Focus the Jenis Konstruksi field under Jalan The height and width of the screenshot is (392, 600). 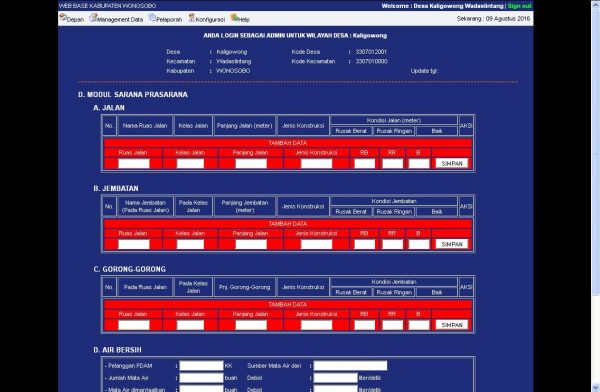tap(316, 163)
